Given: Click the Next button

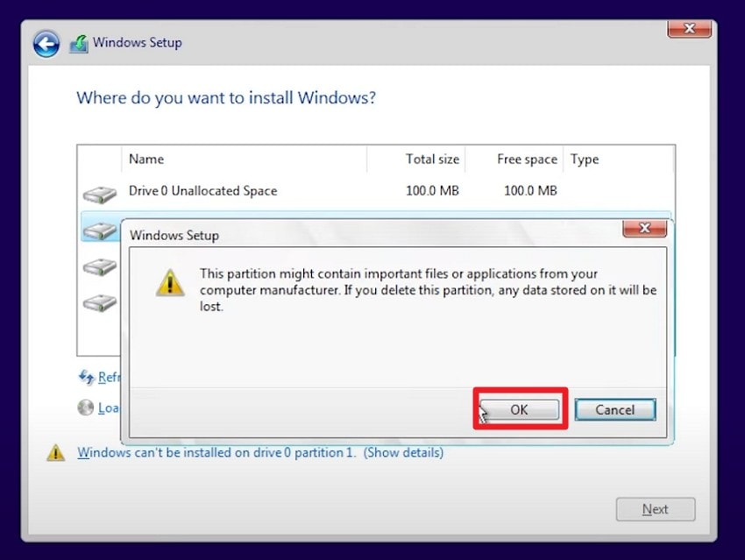Looking at the screenshot, I should pos(655,509).
